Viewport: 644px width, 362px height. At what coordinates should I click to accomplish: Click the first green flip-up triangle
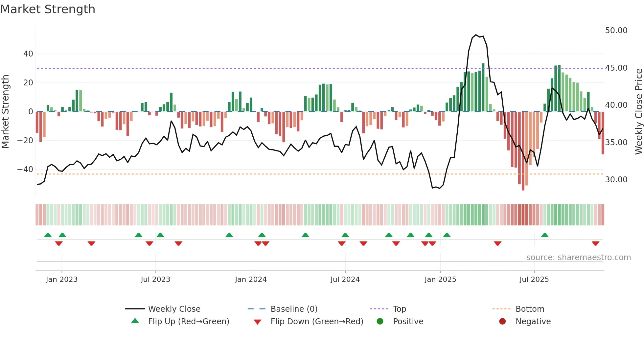(48, 235)
